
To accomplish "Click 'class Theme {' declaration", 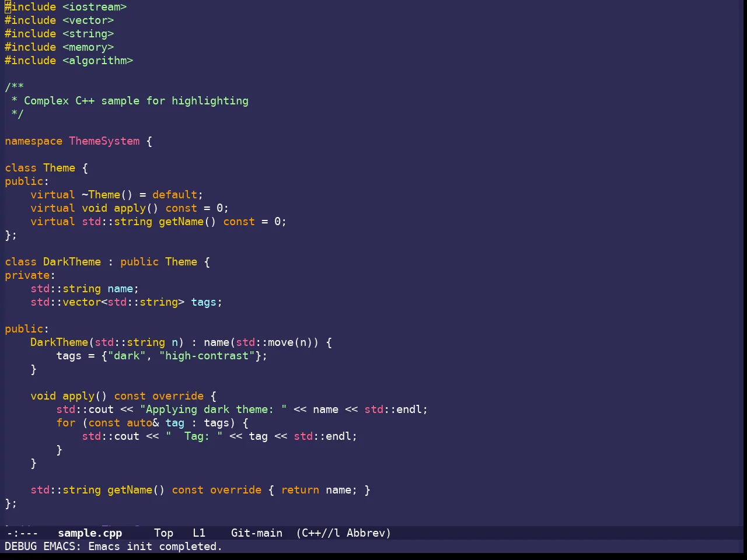I will [47, 168].
